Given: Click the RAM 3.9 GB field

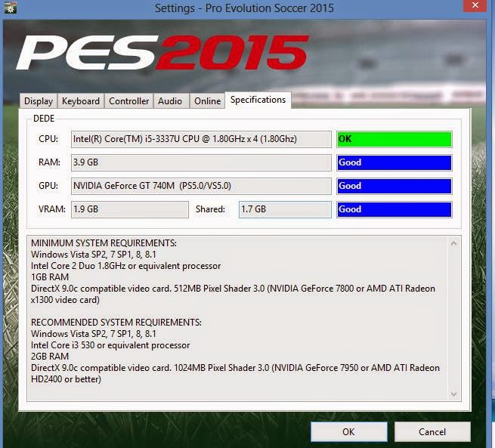Looking at the screenshot, I should 201,162.
